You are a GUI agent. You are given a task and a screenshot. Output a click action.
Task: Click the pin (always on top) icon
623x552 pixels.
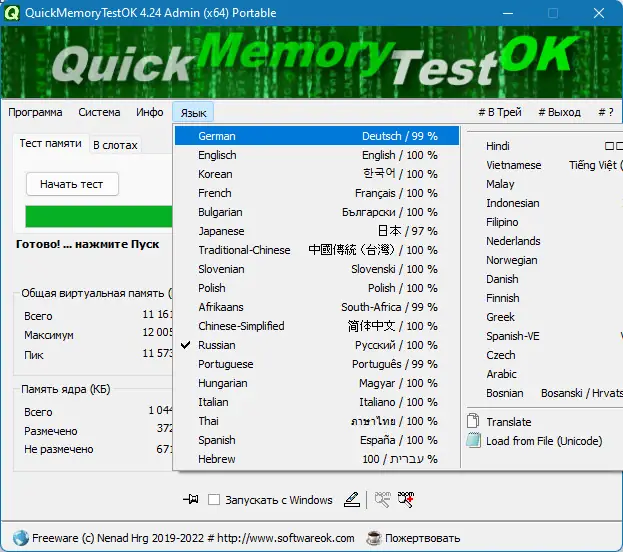click(191, 499)
